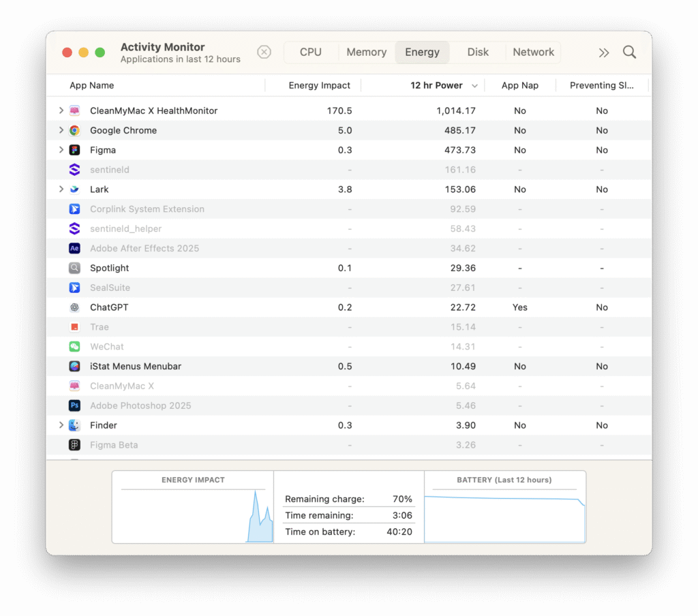Select the Trae row name
This screenshot has height=616, width=698.
tap(100, 326)
